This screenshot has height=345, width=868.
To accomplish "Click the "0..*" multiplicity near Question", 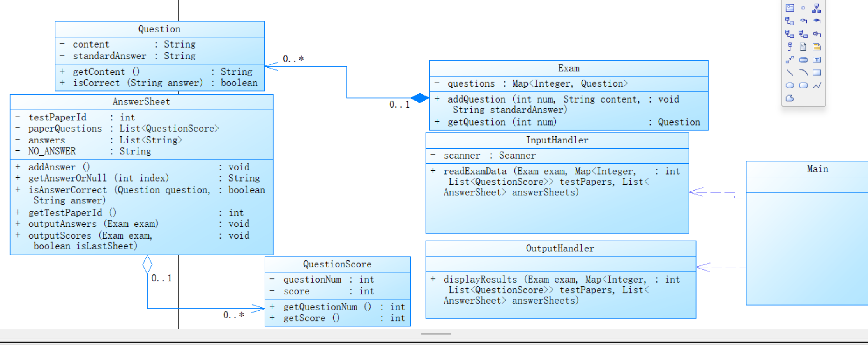I will coord(293,59).
